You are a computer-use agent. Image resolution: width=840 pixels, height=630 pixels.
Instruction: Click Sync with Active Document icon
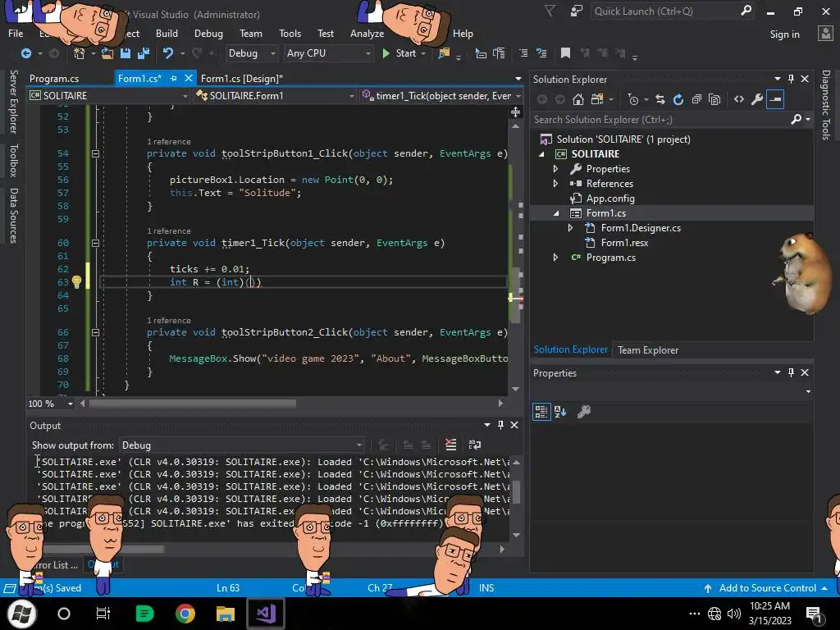(x=660, y=99)
